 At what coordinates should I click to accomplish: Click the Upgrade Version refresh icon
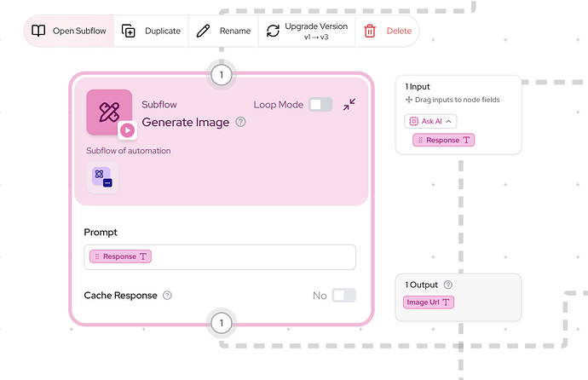click(273, 31)
